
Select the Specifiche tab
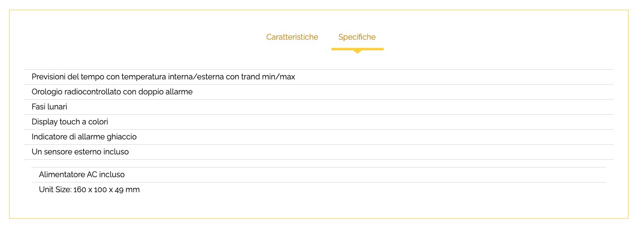pyautogui.click(x=357, y=37)
